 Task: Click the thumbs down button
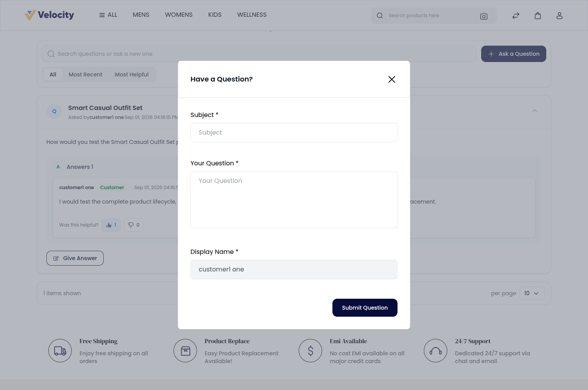[134, 225]
